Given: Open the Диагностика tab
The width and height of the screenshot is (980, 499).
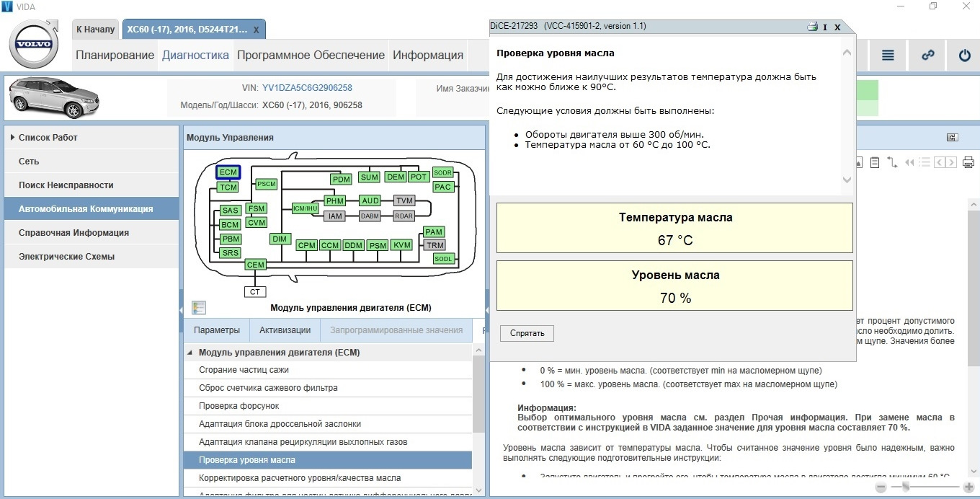Looking at the screenshot, I should click(x=195, y=55).
